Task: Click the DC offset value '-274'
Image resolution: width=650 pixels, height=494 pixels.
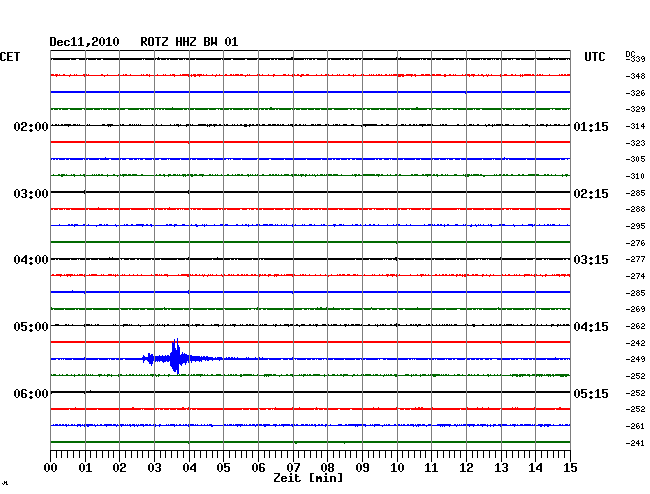Action: (x=635, y=276)
